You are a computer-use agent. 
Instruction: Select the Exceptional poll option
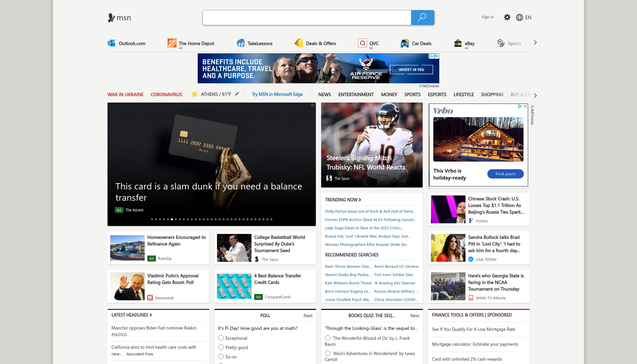[221, 338]
